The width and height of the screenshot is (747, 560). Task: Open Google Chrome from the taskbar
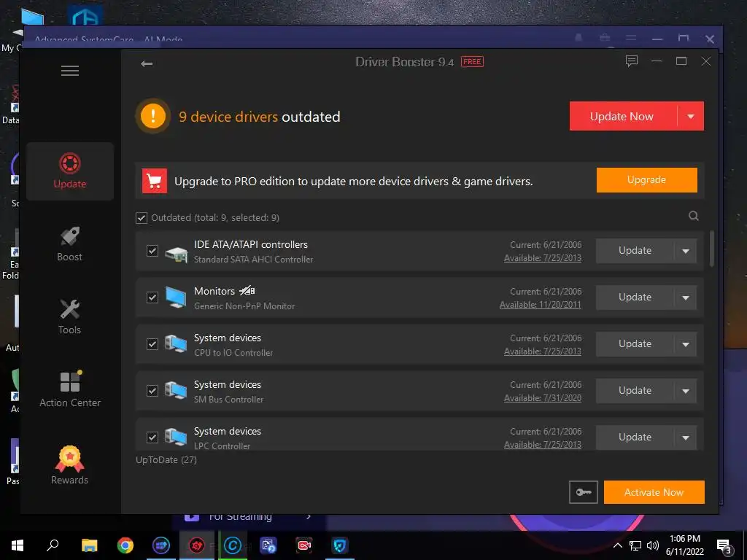click(x=125, y=545)
